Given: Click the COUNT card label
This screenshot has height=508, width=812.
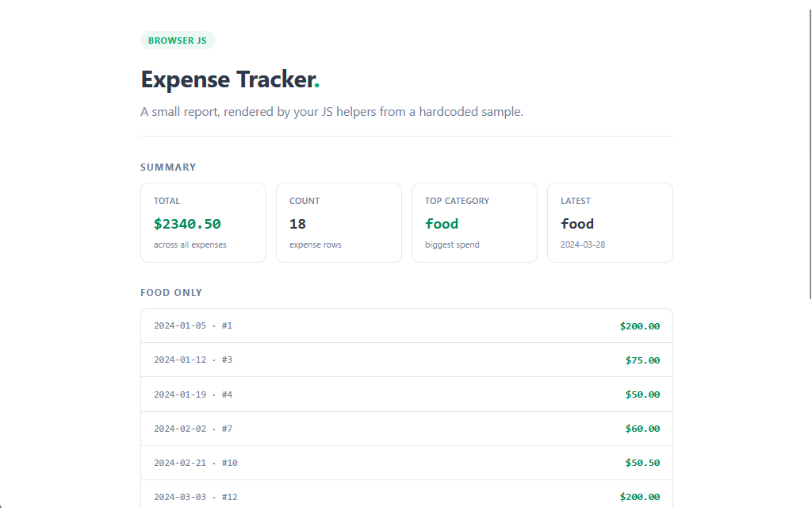Looking at the screenshot, I should 304,201.
